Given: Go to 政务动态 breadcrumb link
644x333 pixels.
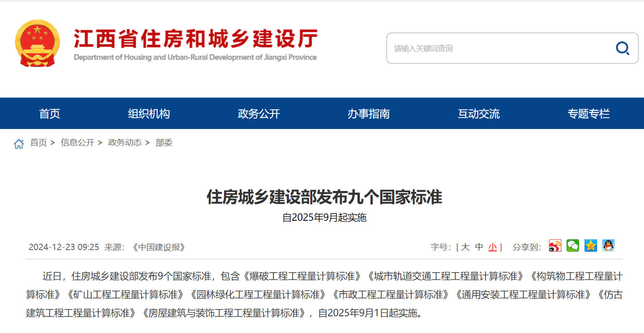Looking at the screenshot, I should tap(125, 143).
